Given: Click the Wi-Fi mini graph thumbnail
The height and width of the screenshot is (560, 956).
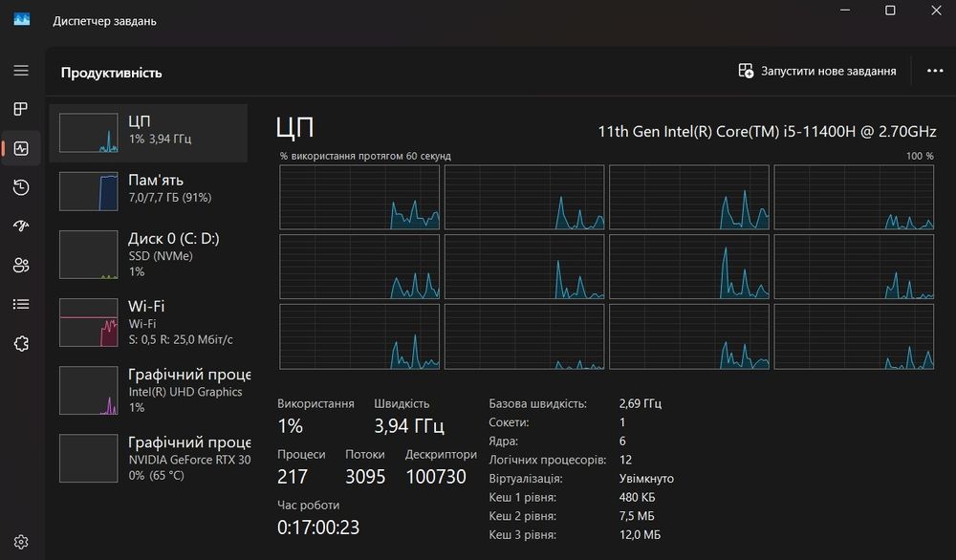Looking at the screenshot, I should (x=88, y=322).
